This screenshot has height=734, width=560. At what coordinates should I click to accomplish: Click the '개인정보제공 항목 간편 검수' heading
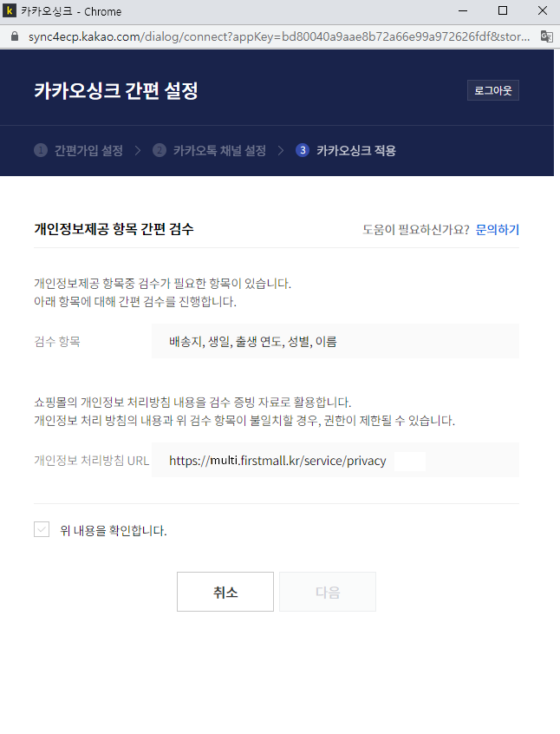114,229
